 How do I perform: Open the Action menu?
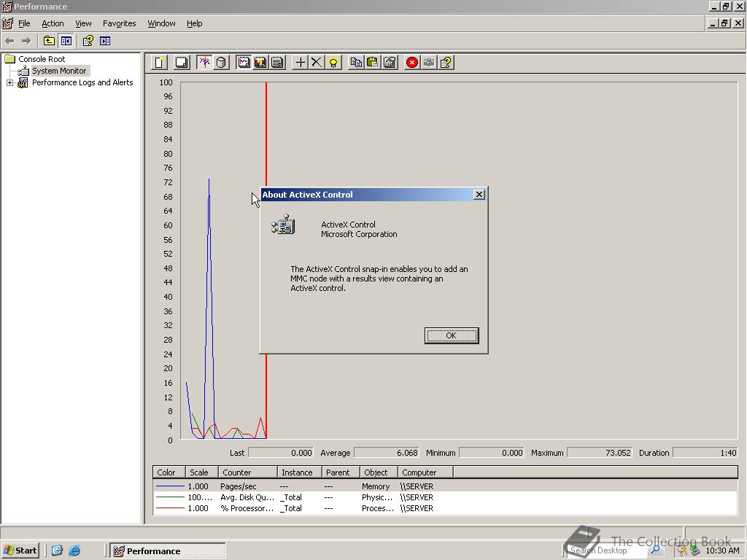coord(53,23)
